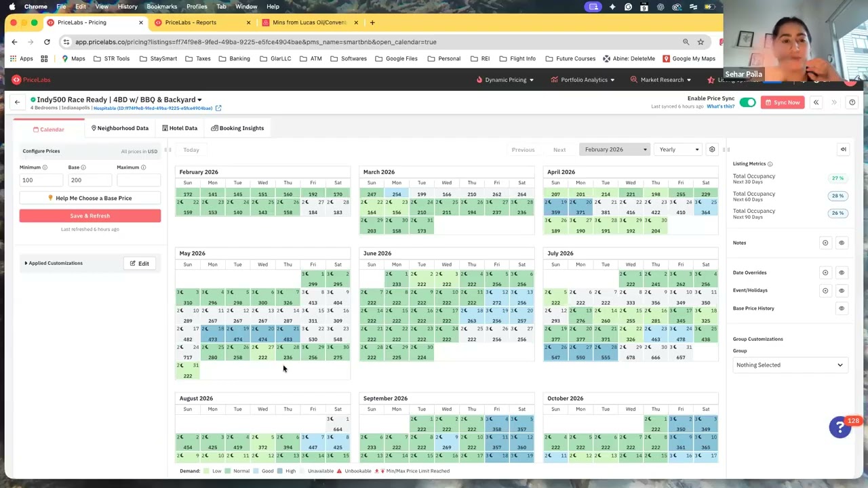The height and width of the screenshot is (488, 868).
Task: Open Dynamic Pricing nav dropdown
Action: tap(505, 80)
